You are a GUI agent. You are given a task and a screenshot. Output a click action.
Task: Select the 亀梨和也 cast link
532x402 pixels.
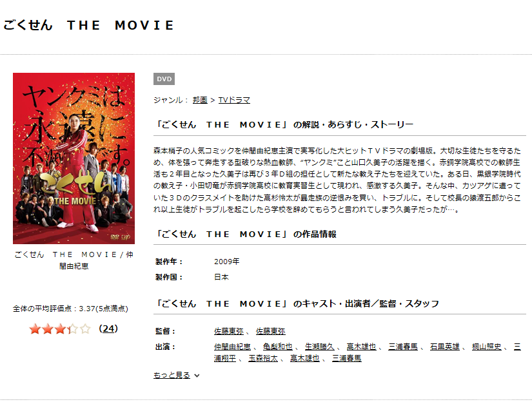click(277, 347)
